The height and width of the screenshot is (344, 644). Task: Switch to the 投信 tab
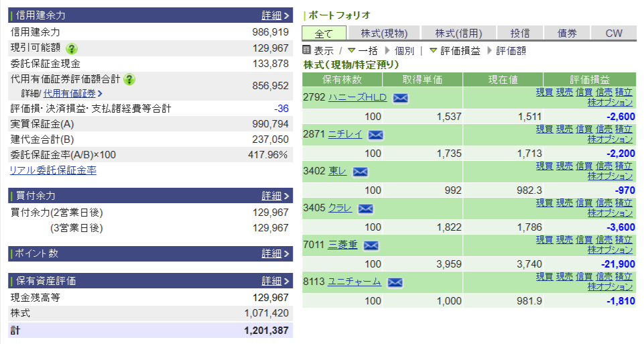pos(520,34)
